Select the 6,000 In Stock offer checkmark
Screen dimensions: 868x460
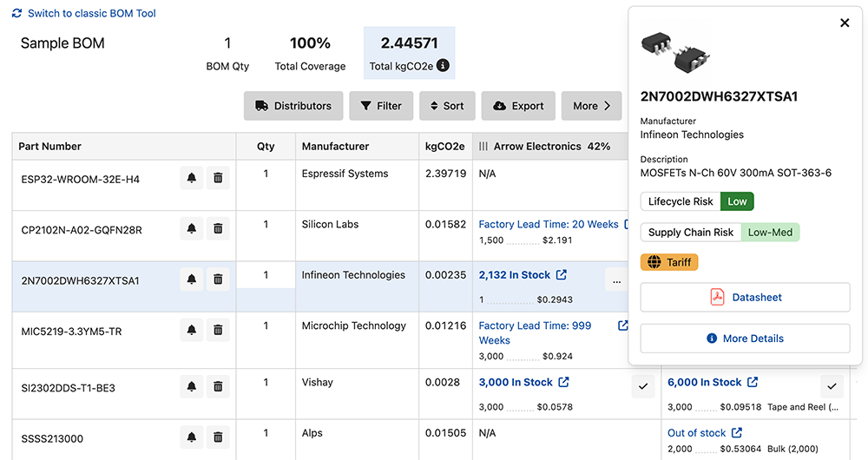(832, 386)
